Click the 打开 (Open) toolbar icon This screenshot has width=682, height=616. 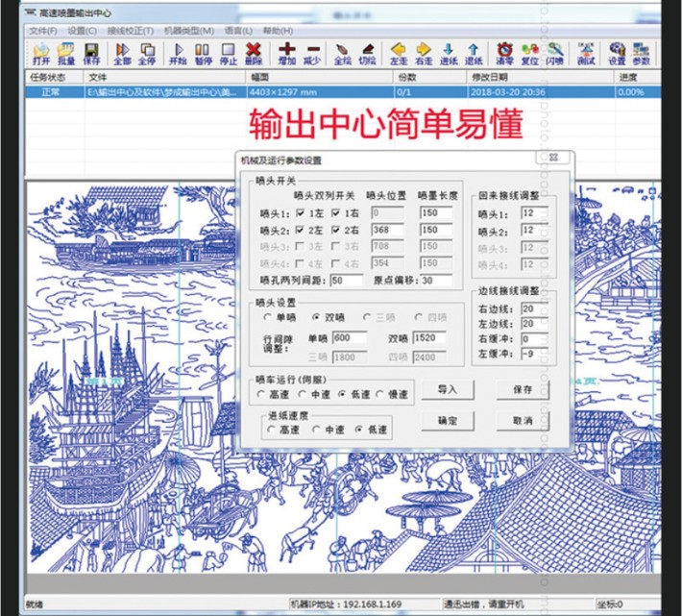click(x=40, y=53)
